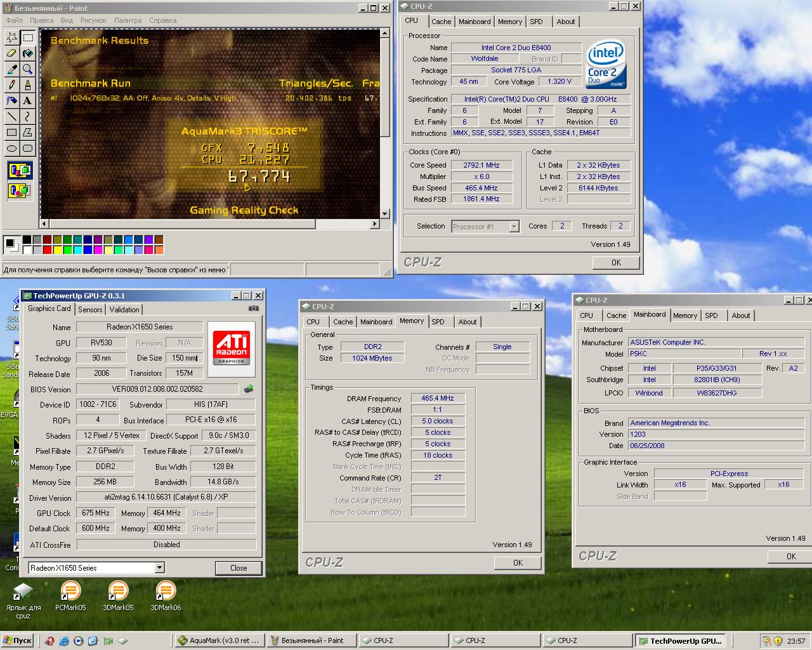
Task: Open the 3DMark05 desktop shortcut
Action: pyautogui.click(x=118, y=596)
